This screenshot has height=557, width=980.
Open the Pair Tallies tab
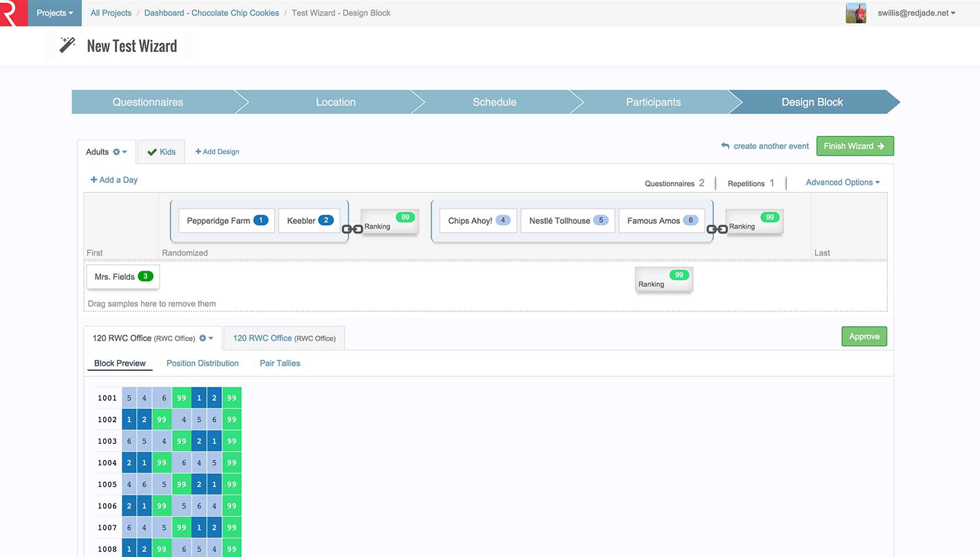pos(279,363)
